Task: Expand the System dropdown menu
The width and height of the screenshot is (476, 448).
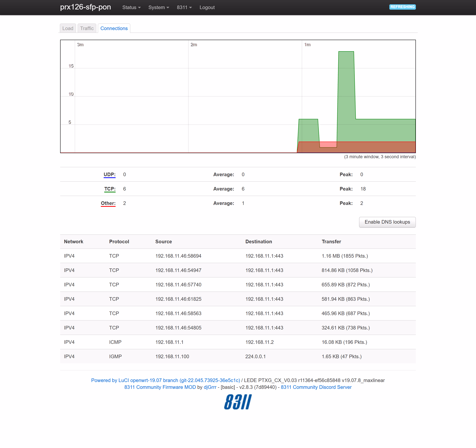Action: 159,7
